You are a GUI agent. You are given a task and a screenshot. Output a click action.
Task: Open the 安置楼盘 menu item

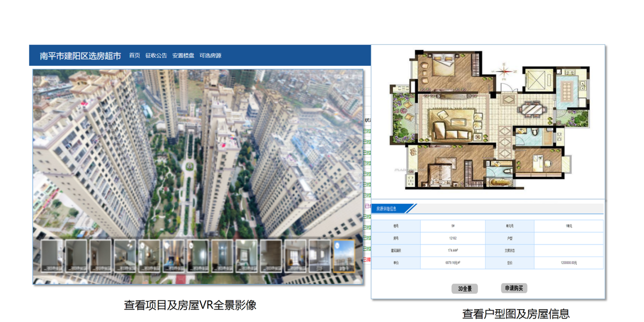pyautogui.click(x=183, y=56)
